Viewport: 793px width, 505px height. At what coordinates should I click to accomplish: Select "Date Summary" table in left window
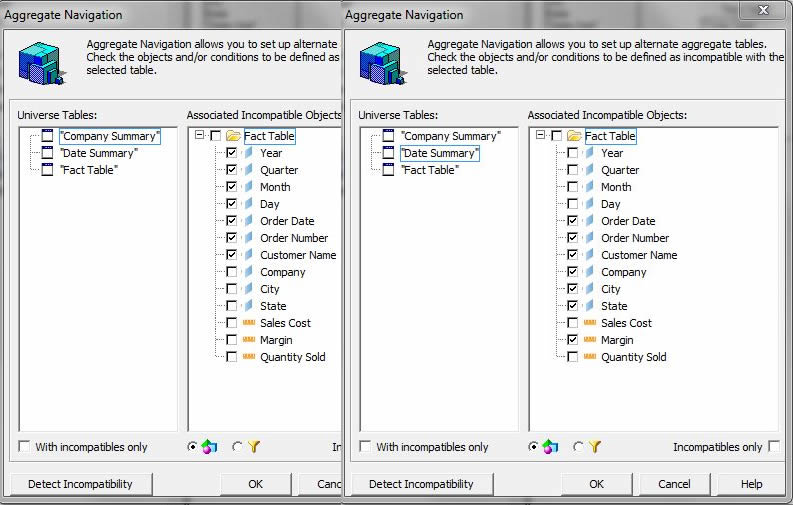pyautogui.click(x=99, y=153)
